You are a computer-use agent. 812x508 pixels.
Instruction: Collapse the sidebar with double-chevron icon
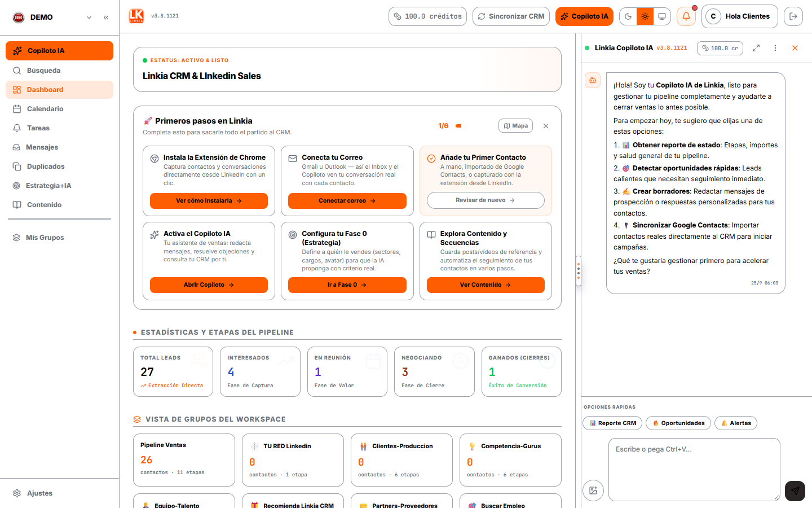[106, 17]
